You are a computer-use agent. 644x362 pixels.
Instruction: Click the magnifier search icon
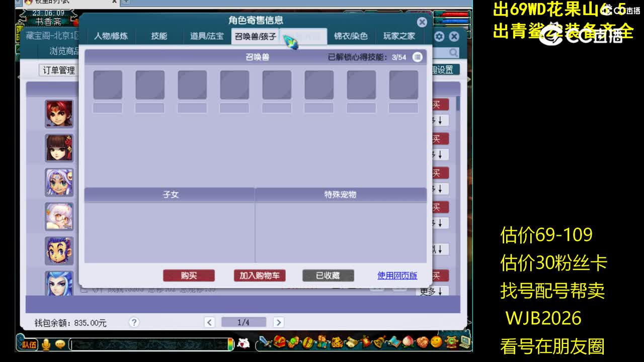[x=453, y=52]
